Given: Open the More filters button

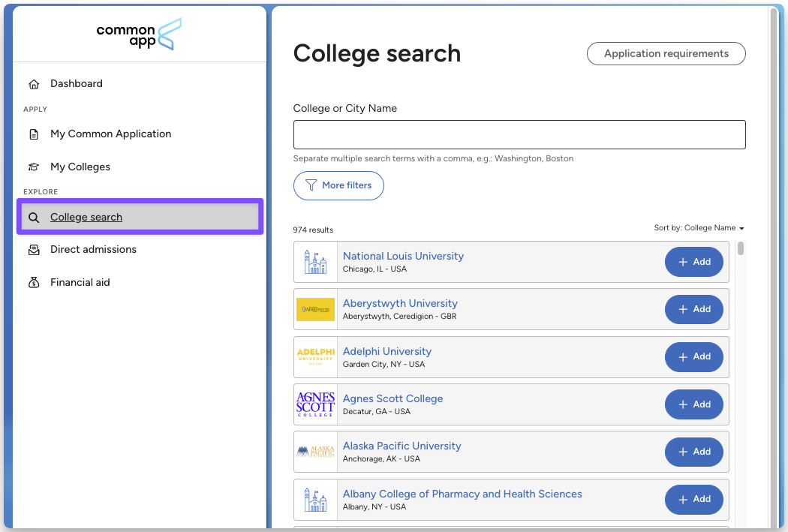Looking at the screenshot, I should [338, 185].
